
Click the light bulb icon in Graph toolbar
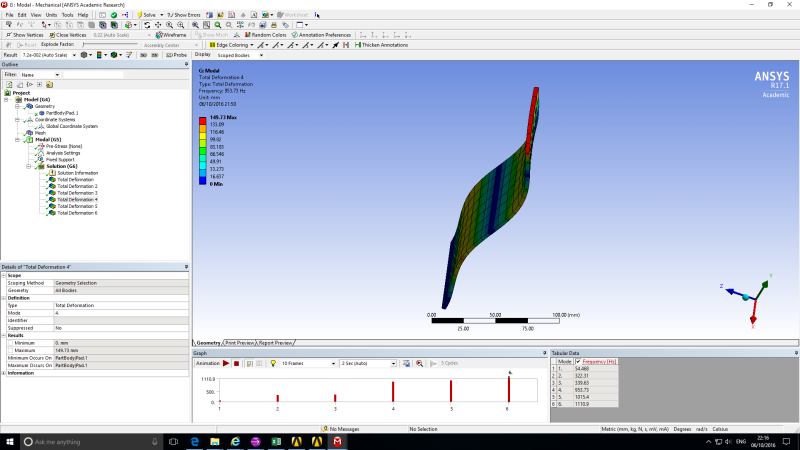273,363
